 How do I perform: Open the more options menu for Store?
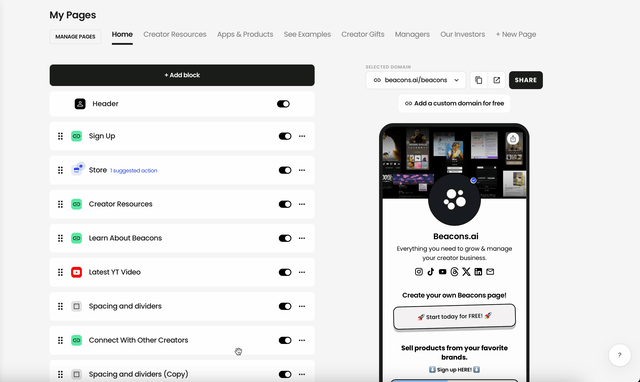point(302,170)
